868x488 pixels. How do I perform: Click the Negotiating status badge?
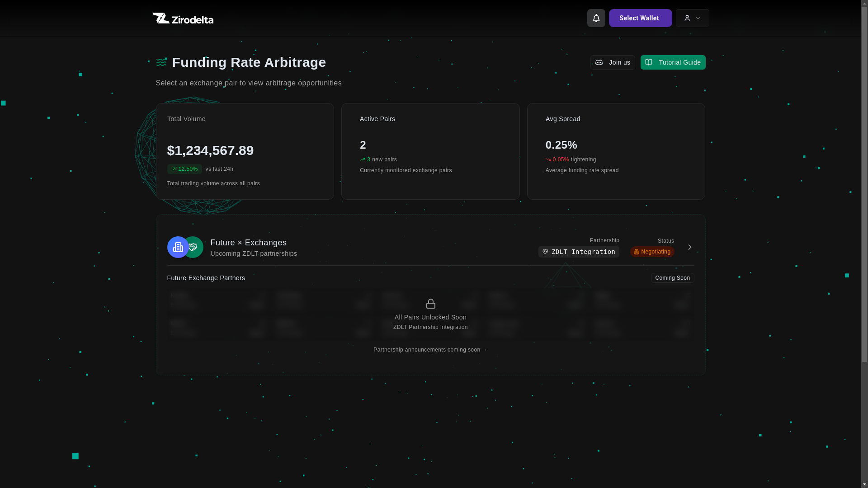click(652, 252)
